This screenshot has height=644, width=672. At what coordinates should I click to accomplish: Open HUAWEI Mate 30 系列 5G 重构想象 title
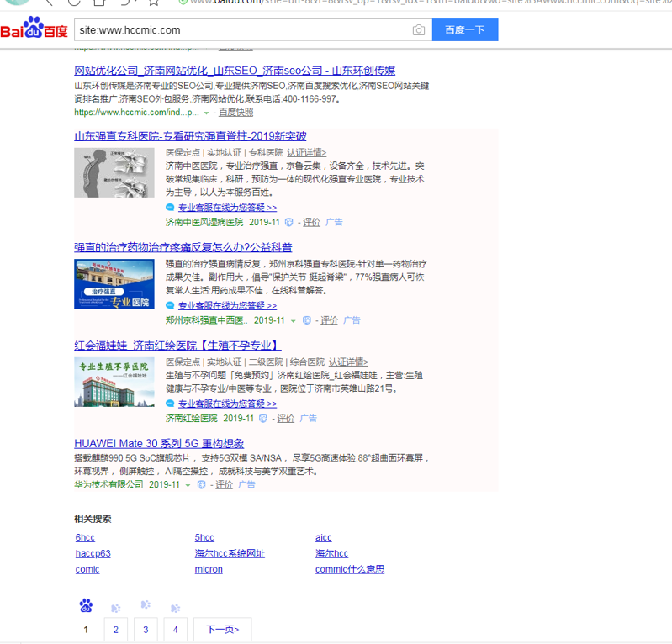tap(159, 443)
